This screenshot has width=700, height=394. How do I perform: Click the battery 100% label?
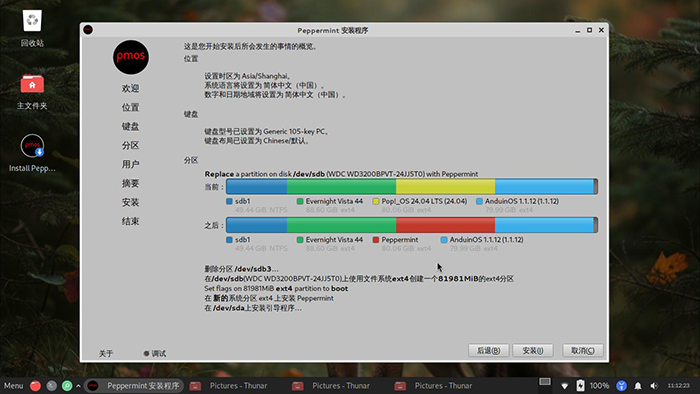pos(599,386)
